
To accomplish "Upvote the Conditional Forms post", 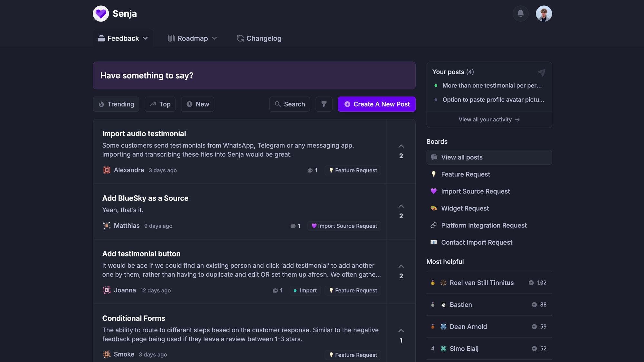I will point(401,331).
